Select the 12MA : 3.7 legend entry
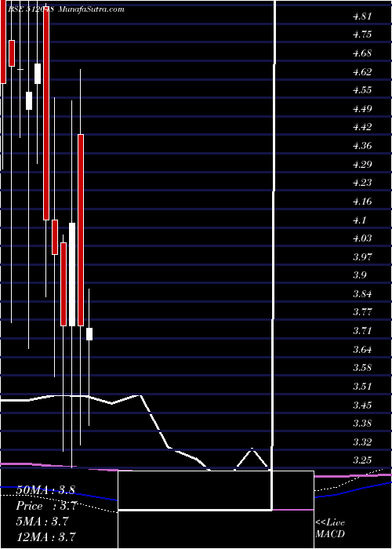 pos(45,536)
